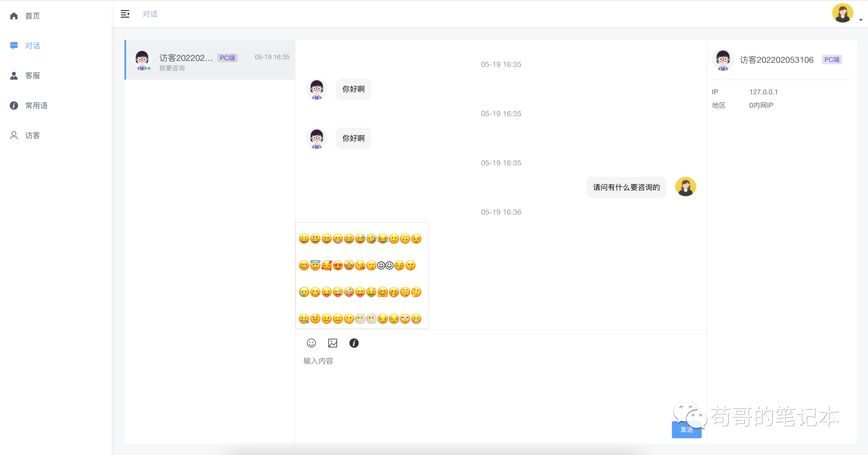
Task: Expand the user avatar dropdown arrow
Action: coord(860,20)
